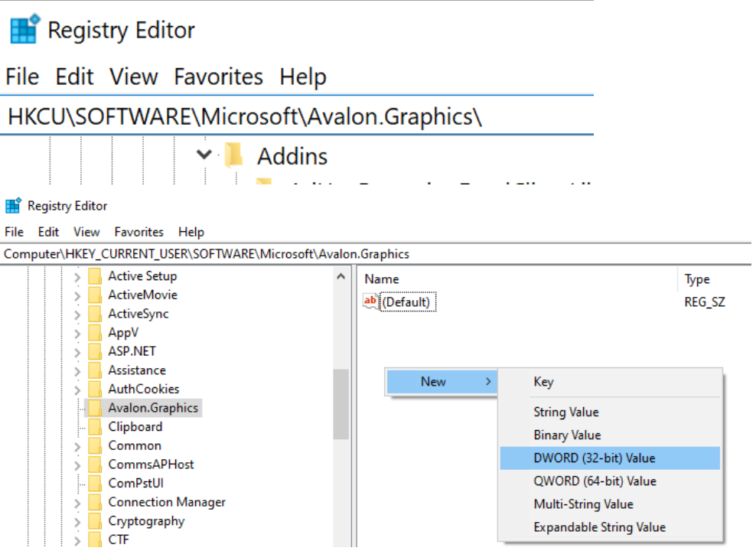
Task: Expand the Common key
Action: tap(77, 446)
